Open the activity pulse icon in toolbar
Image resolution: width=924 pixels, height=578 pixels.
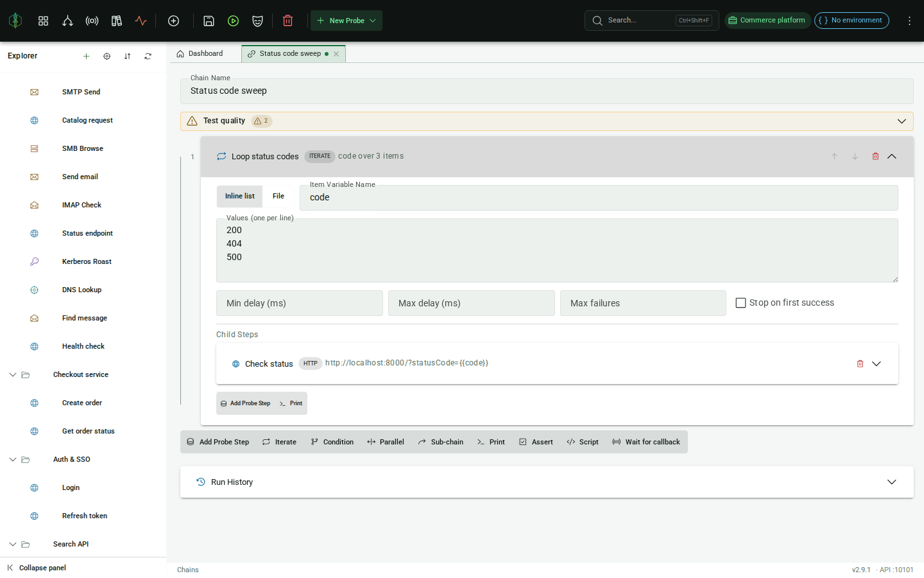click(x=141, y=21)
